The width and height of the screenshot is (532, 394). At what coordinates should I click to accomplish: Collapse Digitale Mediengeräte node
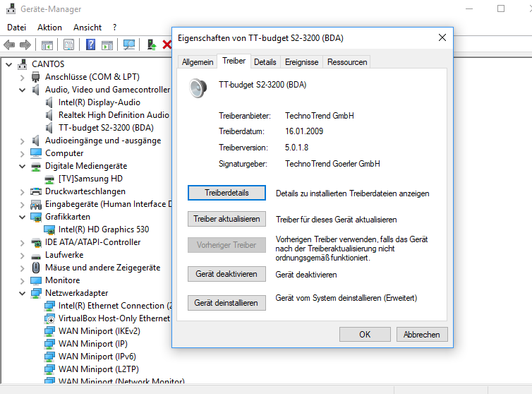[22, 166]
